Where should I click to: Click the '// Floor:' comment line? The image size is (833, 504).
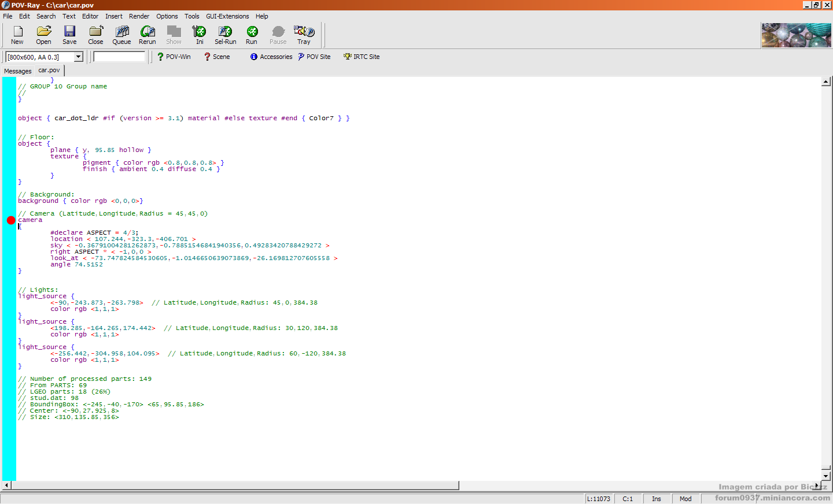tap(36, 137)
